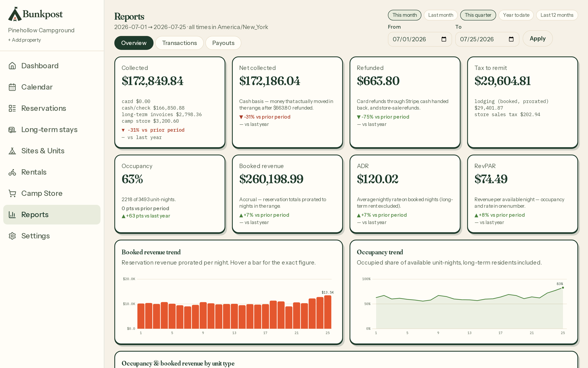Click the + Add property link

coord(24,40)
